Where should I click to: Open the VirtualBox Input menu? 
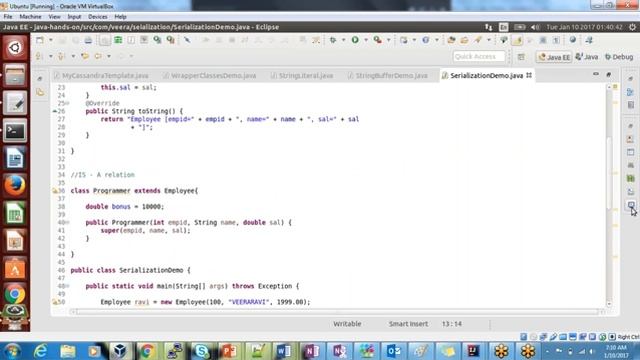(74, 17)
